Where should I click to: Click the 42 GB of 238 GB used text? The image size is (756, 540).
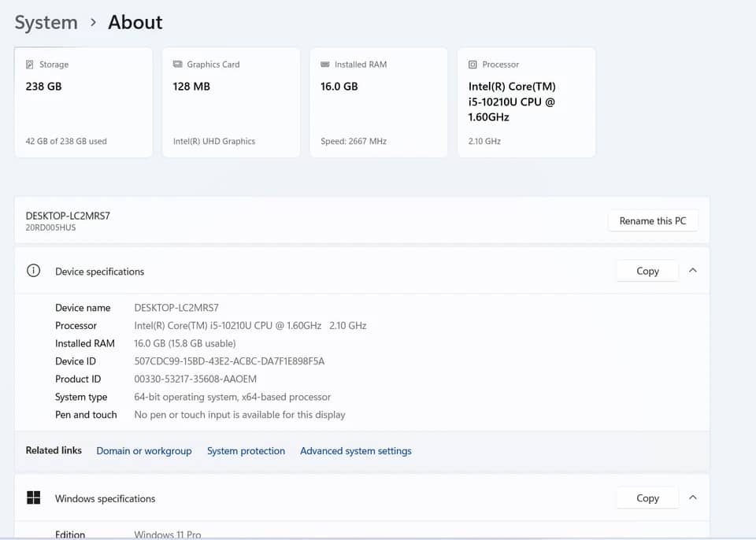66,141
